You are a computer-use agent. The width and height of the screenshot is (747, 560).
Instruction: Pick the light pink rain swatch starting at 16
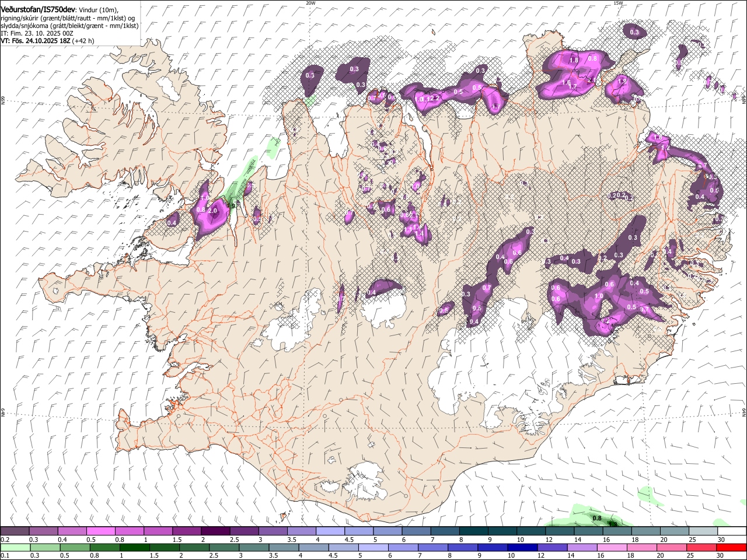tap(612, 547)
